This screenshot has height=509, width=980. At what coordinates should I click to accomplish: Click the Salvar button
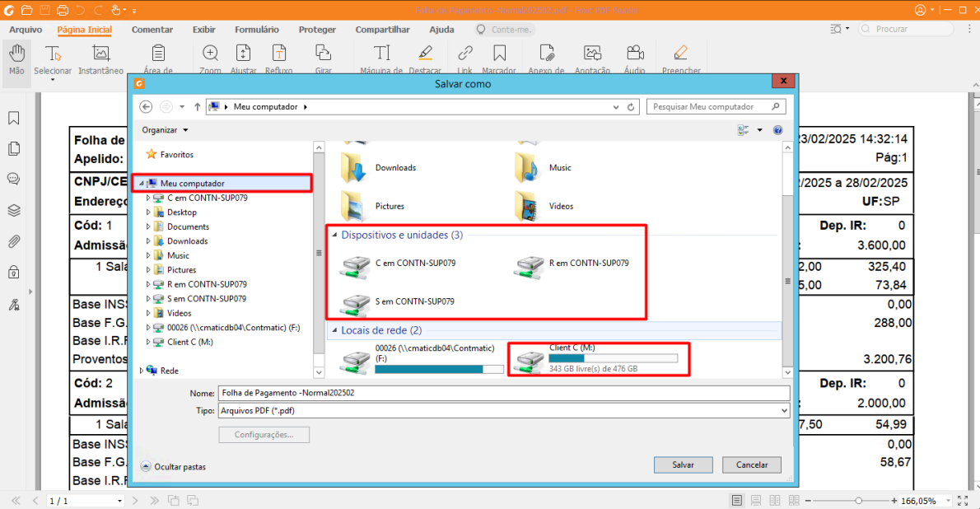(684, 465)
